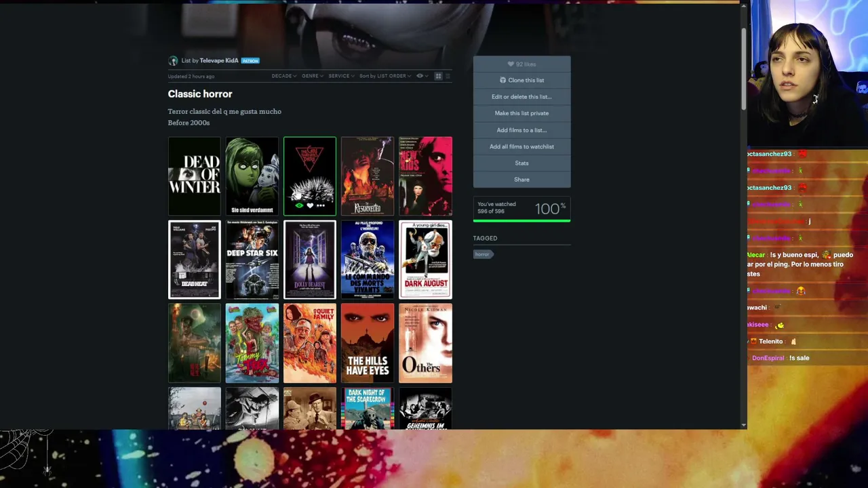This screenshot has width=868, height=488.
Task: Click Telenito's username in chat
Action: (x=771, y=342)
